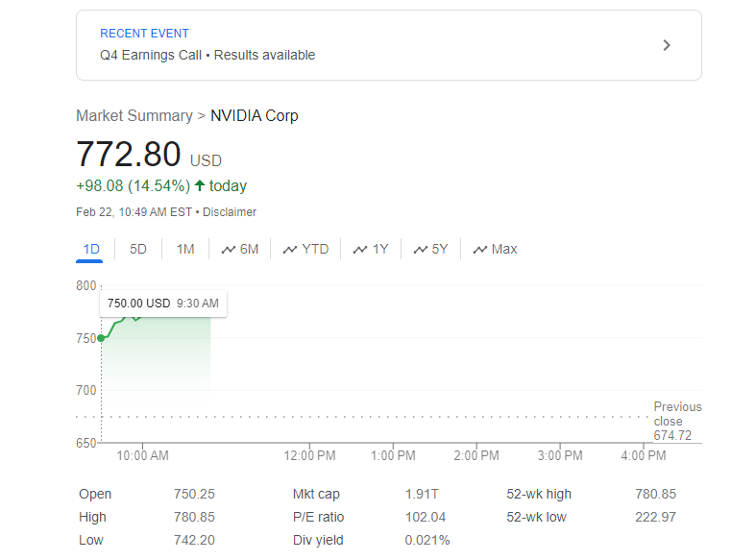Click the trend icon beside Max
This screenshot has width=731, height=560.
[x=480, y=250]
